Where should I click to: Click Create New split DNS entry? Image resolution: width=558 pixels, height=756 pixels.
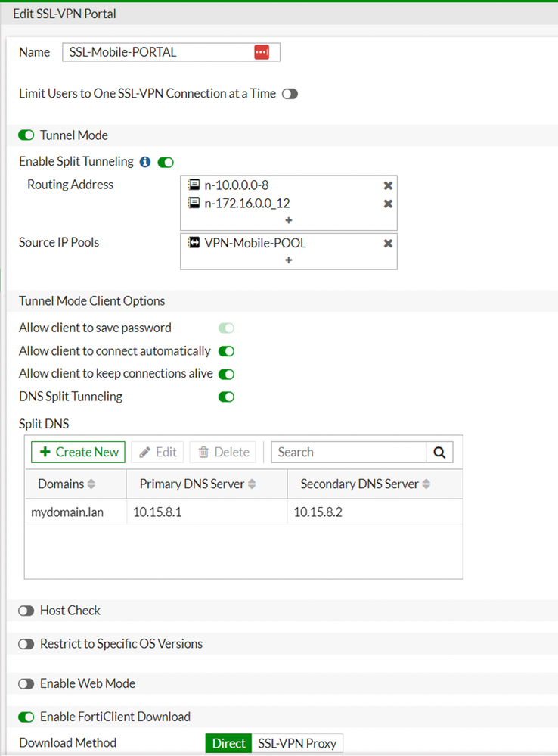[x=79, y=453]
